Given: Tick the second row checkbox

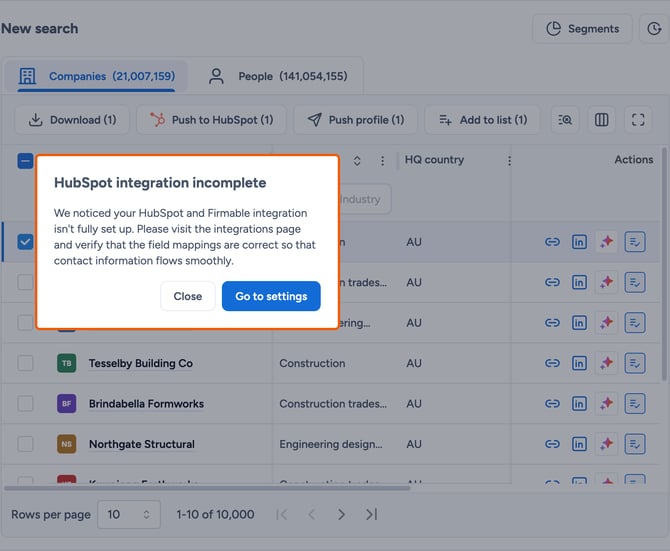Looking at the screenshot, I should click(x=25, y=282).
